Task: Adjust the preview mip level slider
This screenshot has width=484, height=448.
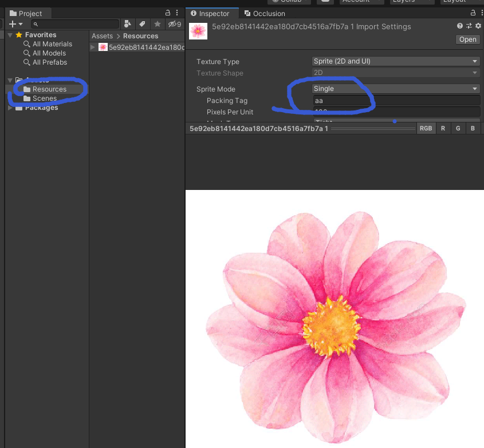Action: point(373,129)
